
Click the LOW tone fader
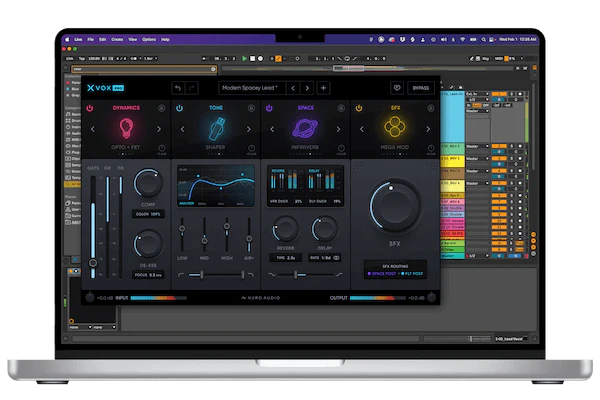point(182,229)
